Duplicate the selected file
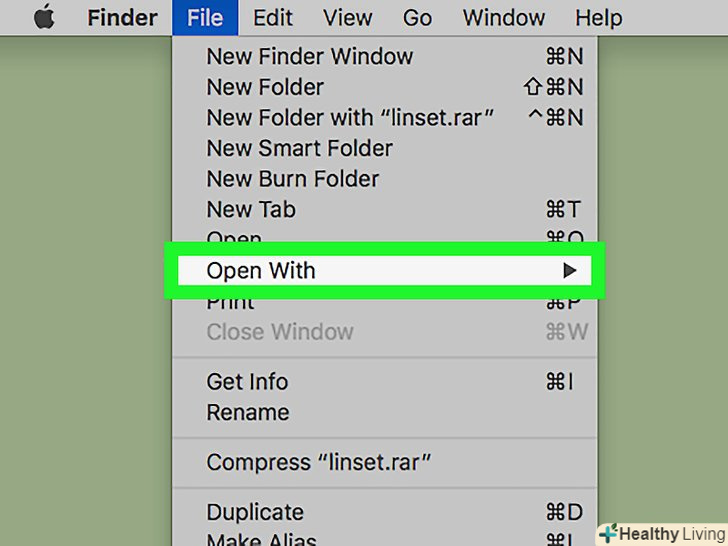This screenshot has height=546, width=728. pyautogui.click(x=255, y=512)
